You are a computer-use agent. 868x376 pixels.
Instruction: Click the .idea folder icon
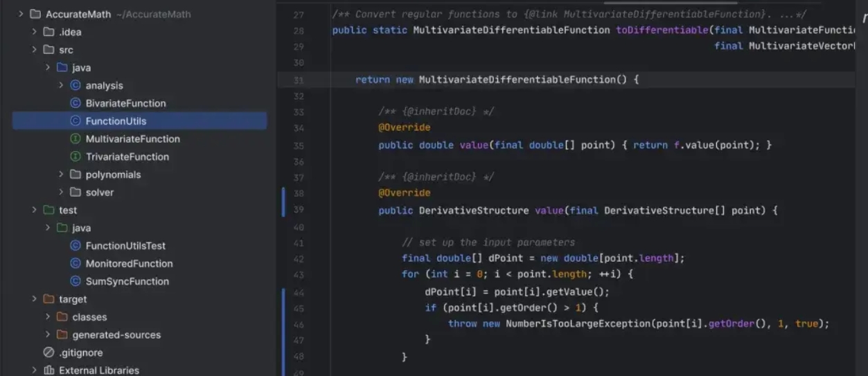pos(48,32)
